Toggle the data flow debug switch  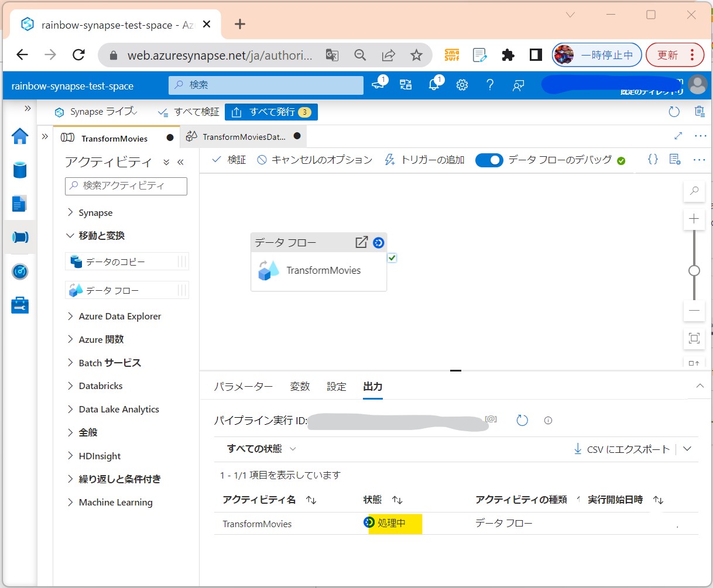click(x=489, y=160)
